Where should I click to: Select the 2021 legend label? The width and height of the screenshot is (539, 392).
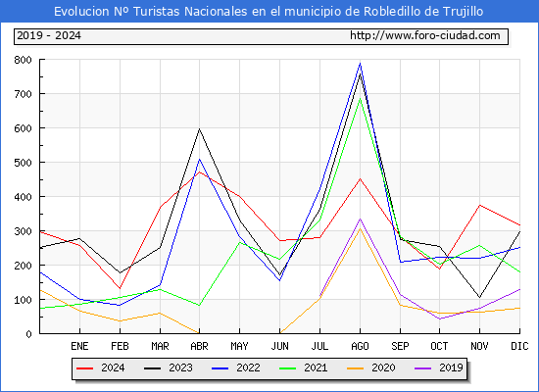click(316, 367)
